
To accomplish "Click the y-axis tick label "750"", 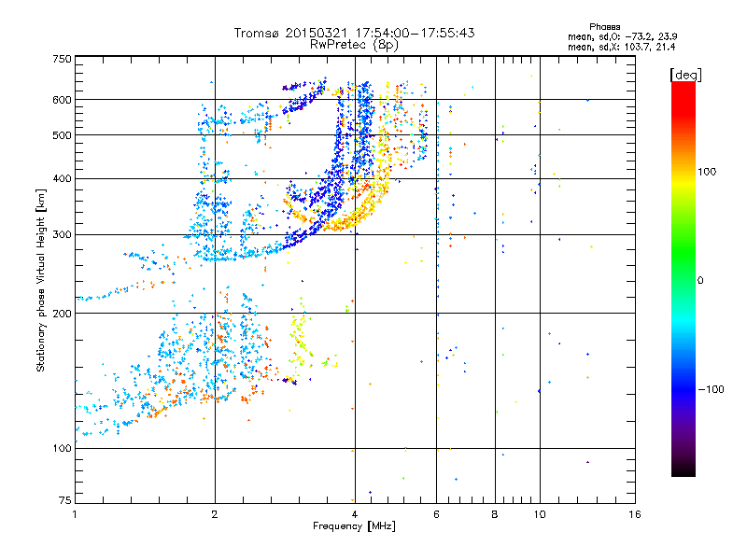I will click(62, 59).
